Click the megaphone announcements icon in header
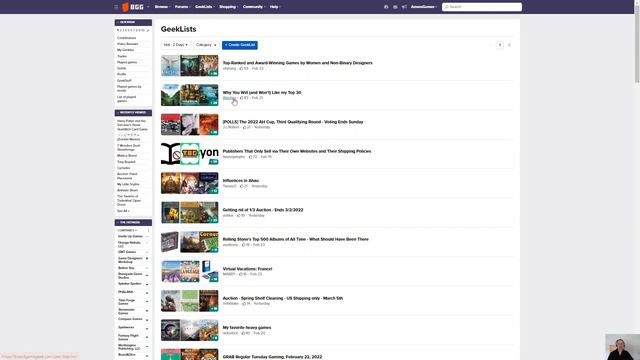Image resolution: width=640 pixels, height=360 pixels. 404,7
